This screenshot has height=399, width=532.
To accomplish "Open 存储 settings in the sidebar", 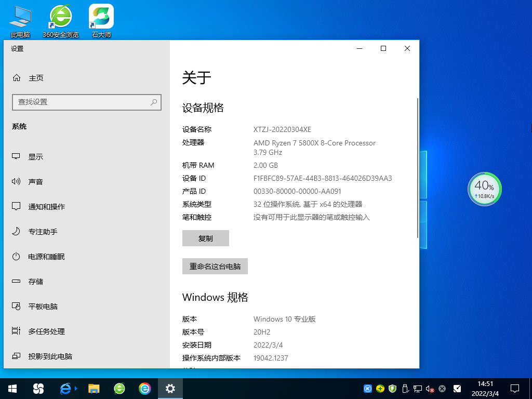I will 36,281.
